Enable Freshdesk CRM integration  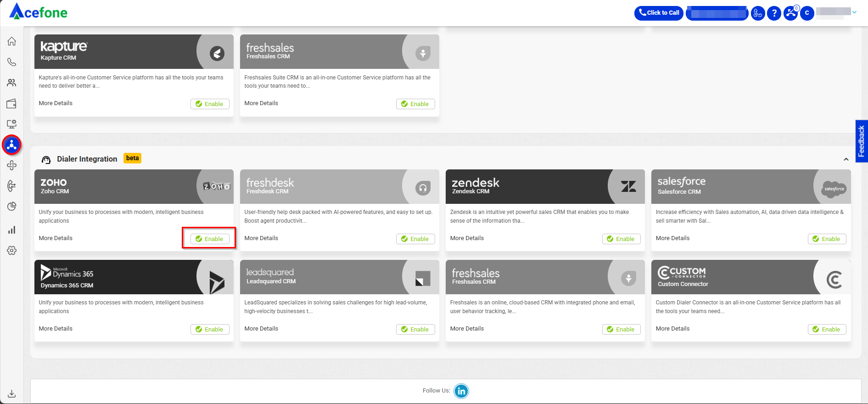coord(415,239)
